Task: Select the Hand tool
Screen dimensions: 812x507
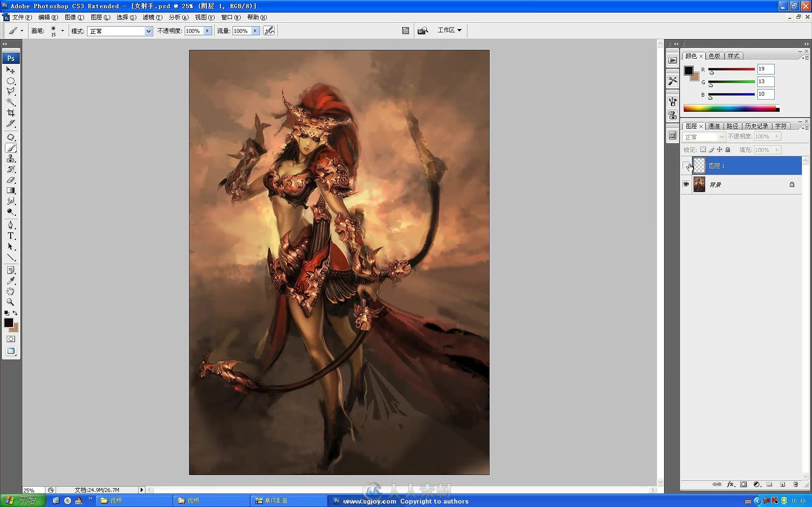Action: point(10,291)
